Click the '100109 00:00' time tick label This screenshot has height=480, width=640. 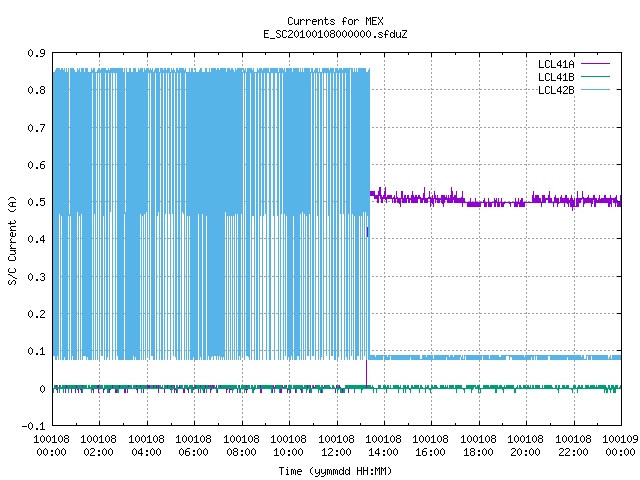pyautogui.click(x=620, y=446)
